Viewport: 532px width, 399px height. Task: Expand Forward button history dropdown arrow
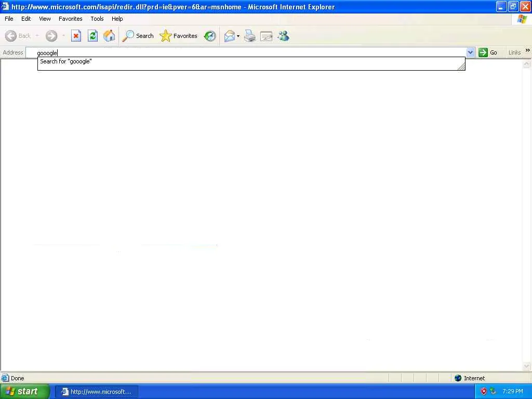(63, 36)
